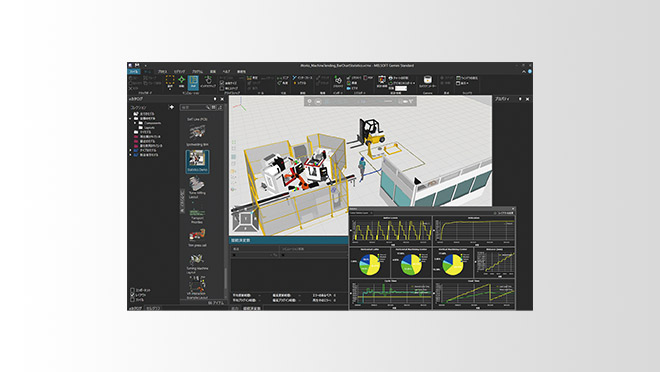Select the Statistics Demo layout thumbnail
The width and height of the screenshot is (660, 372).
197,161
